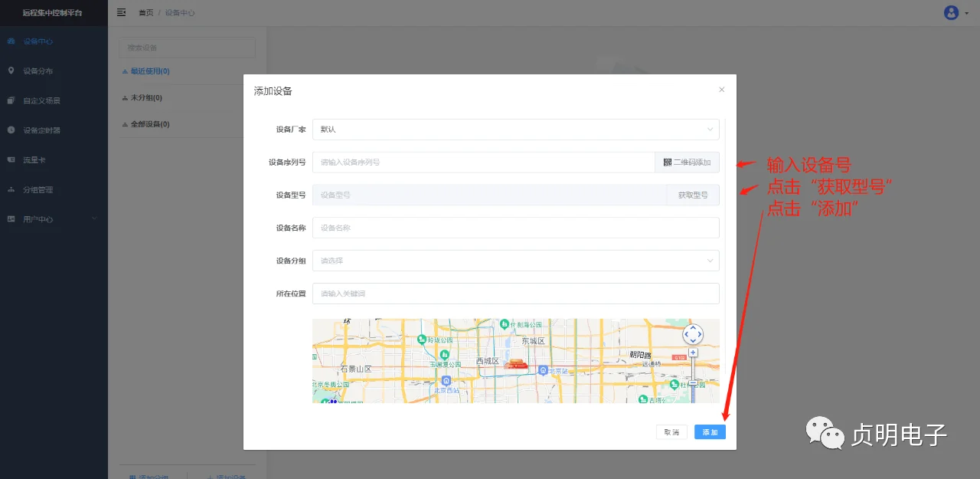Click the 首页 breadcrumb link
Image resolution: width=980 pixels, height=479 pixels.
[x=145, y=13]
